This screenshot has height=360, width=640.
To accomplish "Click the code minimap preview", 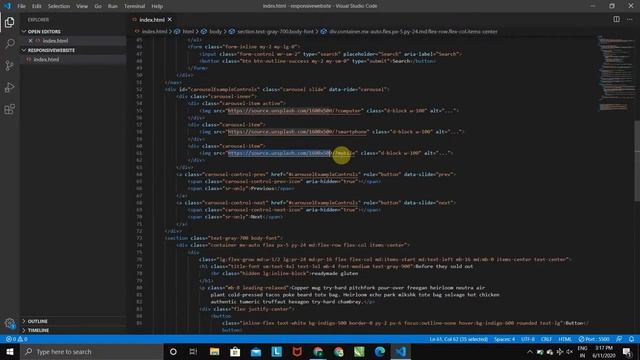I will pyautogui.click(x=616, y=73).
